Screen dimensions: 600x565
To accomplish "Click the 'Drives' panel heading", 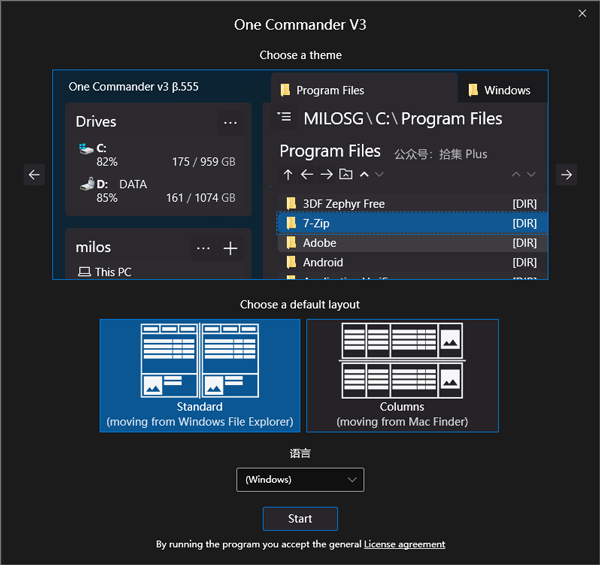I will (x=96, y=121).
